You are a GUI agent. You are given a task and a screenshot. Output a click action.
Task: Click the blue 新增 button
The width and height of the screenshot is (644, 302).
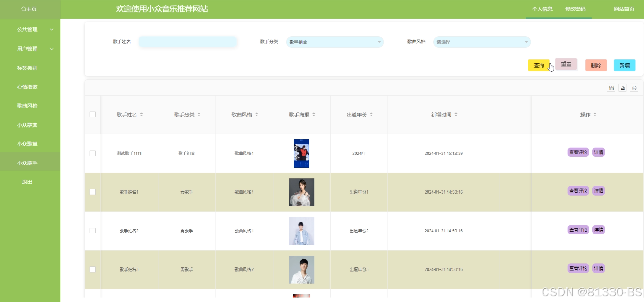pos(624,66)
